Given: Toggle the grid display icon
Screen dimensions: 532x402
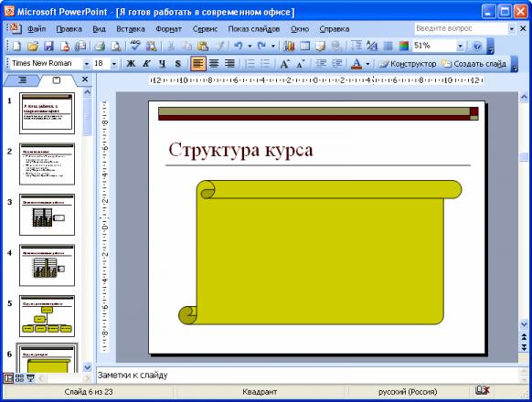Looking at the screenshot, I should pyautogui.click(x=388, y=46).
